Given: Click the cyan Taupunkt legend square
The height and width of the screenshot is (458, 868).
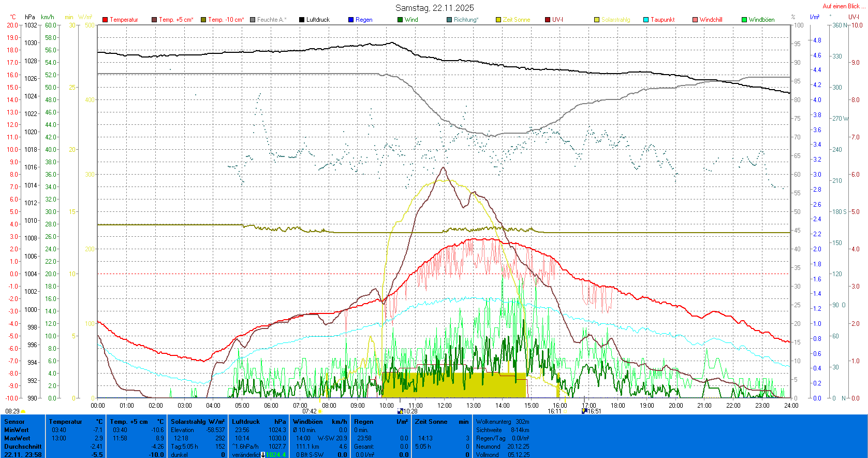Looking at the screenshot, I should click(646, 20).
